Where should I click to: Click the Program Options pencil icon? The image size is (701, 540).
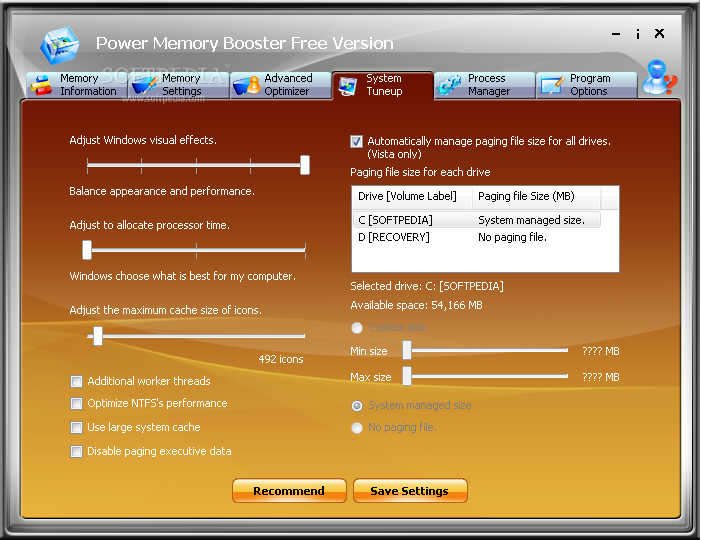552,85
